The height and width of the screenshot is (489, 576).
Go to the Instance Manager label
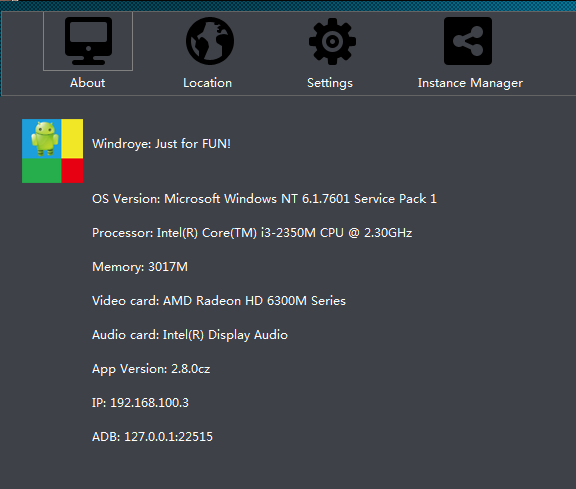[470, 83]
